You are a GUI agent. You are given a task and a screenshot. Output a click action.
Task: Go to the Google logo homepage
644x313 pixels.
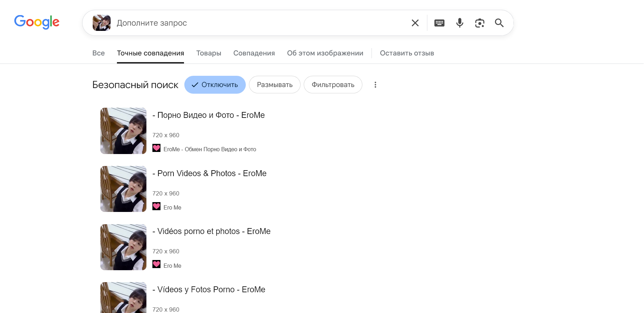(37, 22)
